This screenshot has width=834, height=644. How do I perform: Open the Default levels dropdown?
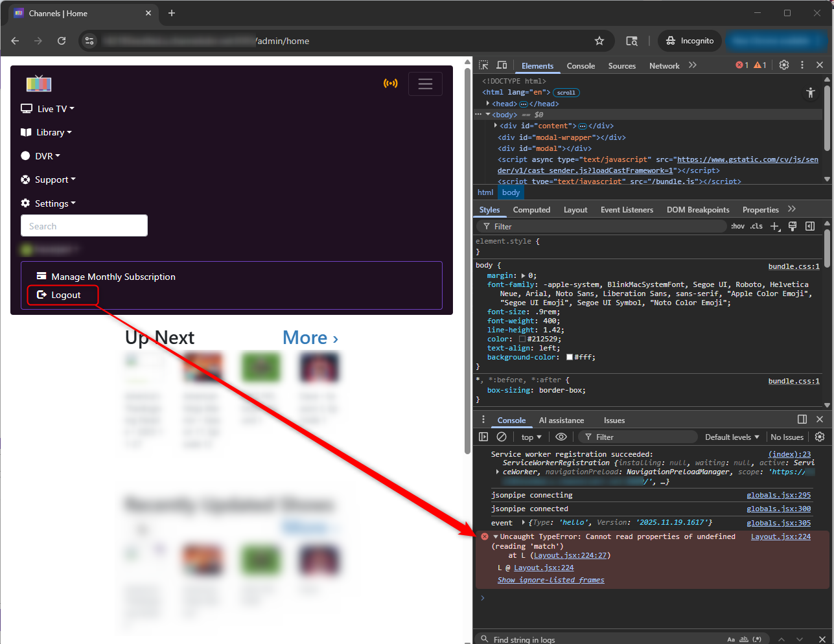click(732, 437)
